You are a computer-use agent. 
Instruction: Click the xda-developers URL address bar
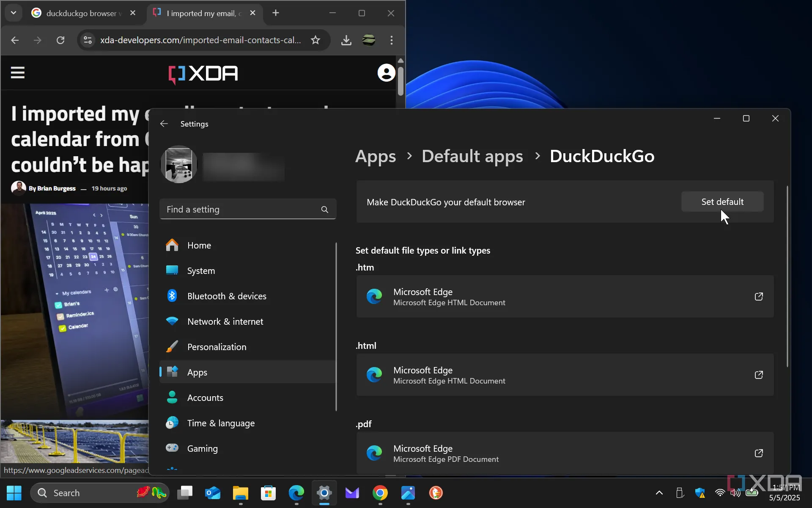point(200,40)
